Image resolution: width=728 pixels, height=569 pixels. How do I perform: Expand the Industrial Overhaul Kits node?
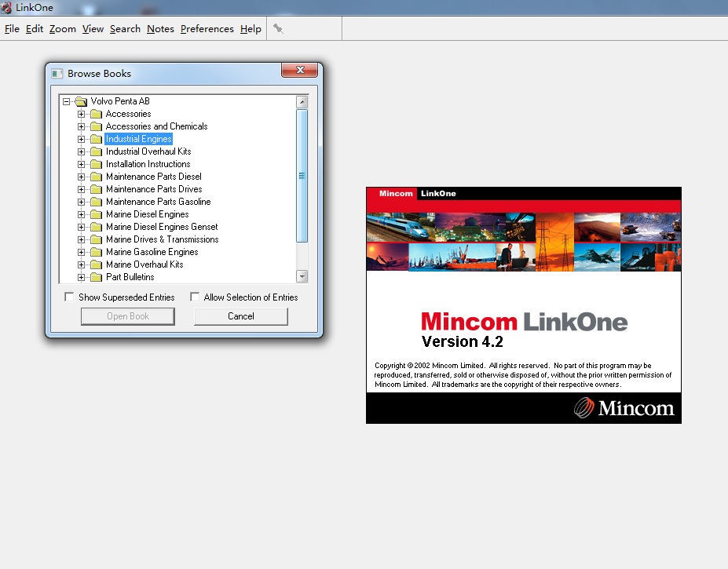point(81,151)
